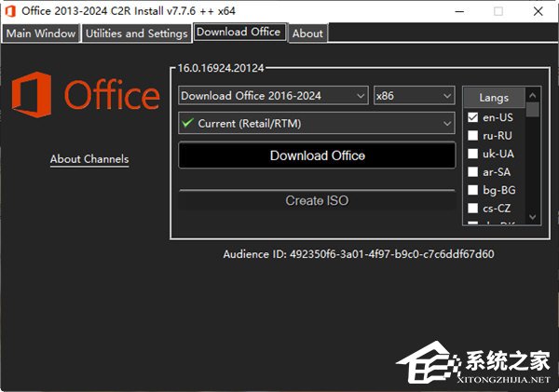Click the Office icon in the title bar
The width and height of the screenshot is (559, 392).
point(10,11)
